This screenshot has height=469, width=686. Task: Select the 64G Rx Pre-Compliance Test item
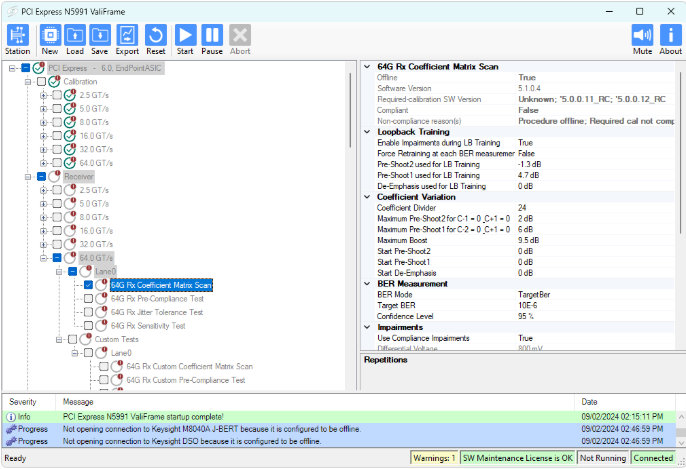[x=157, y=298]
